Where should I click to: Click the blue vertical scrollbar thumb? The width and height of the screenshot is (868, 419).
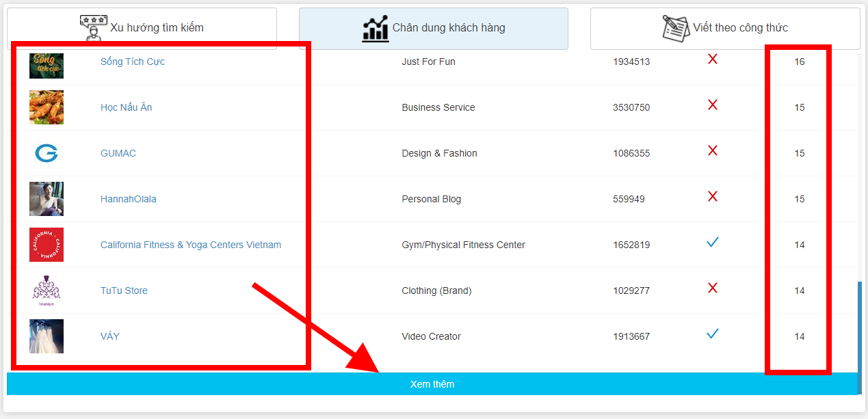(860, 338)
